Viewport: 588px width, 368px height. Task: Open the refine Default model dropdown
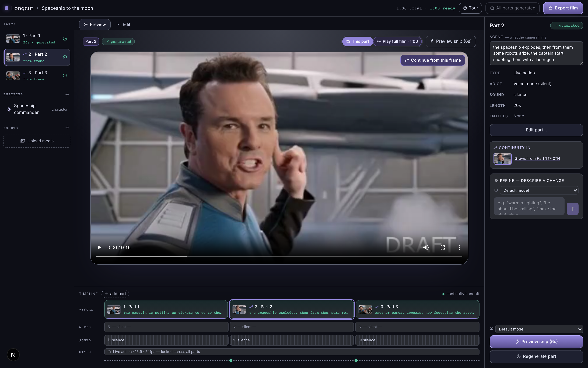pyautogui.click(x=539, y=190)
